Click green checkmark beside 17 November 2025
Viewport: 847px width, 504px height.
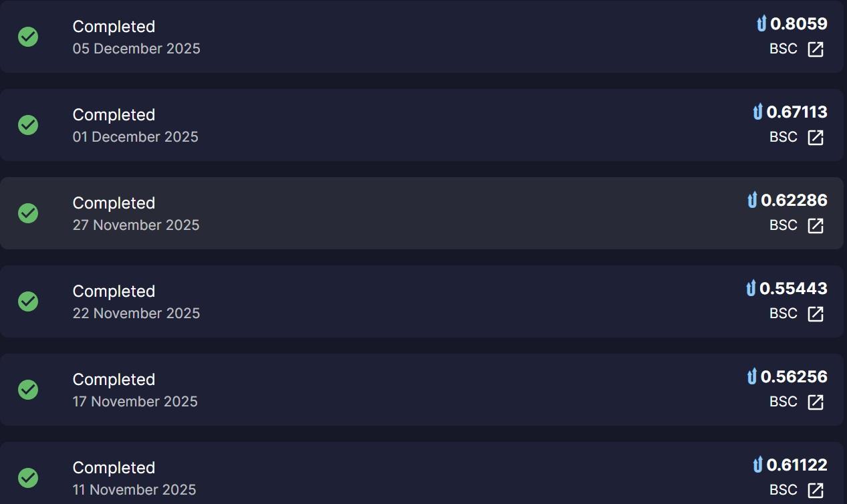28,390
